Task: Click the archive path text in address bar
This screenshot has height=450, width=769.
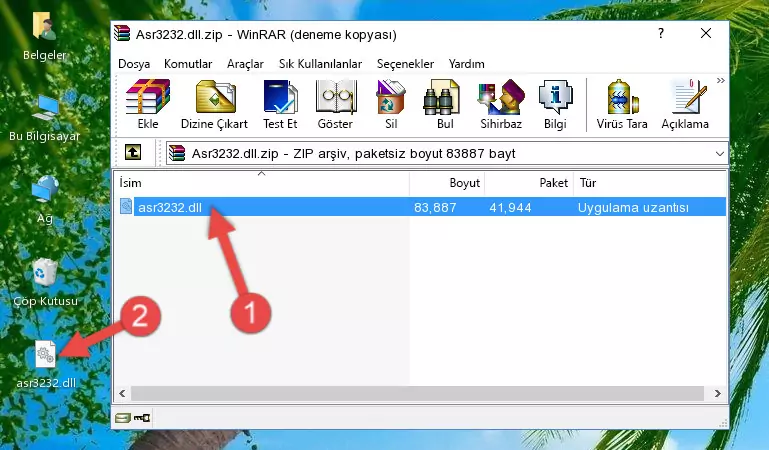Action: click(x=353, y=153)
